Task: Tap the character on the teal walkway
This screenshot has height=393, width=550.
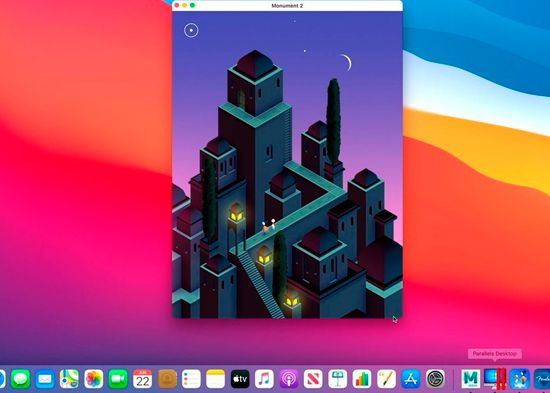Action: click(269, 226)
